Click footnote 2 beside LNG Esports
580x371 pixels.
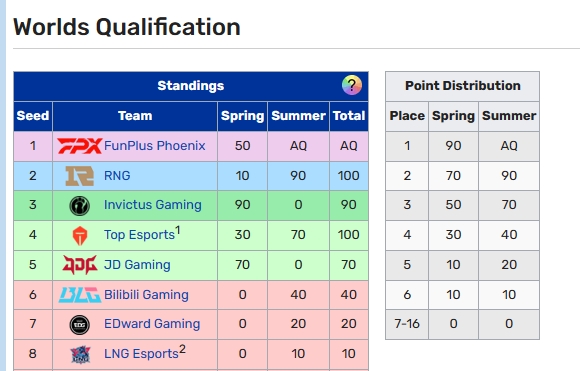coord(182,349)
